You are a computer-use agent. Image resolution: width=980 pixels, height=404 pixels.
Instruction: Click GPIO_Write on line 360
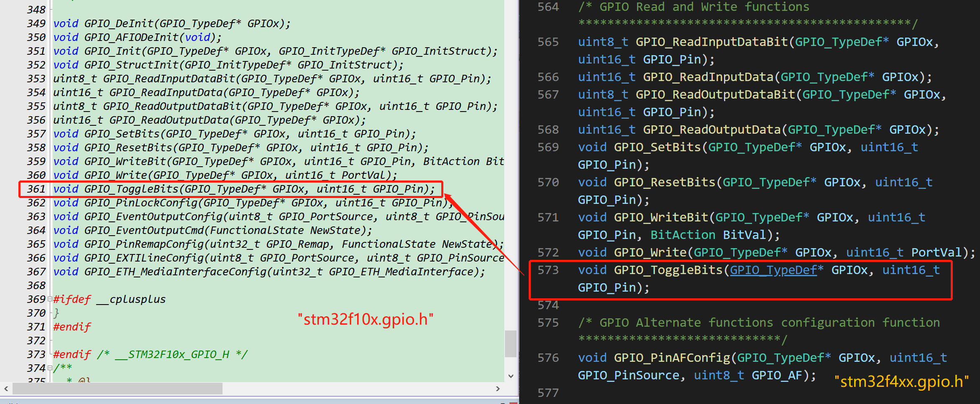tap(116, 175)
